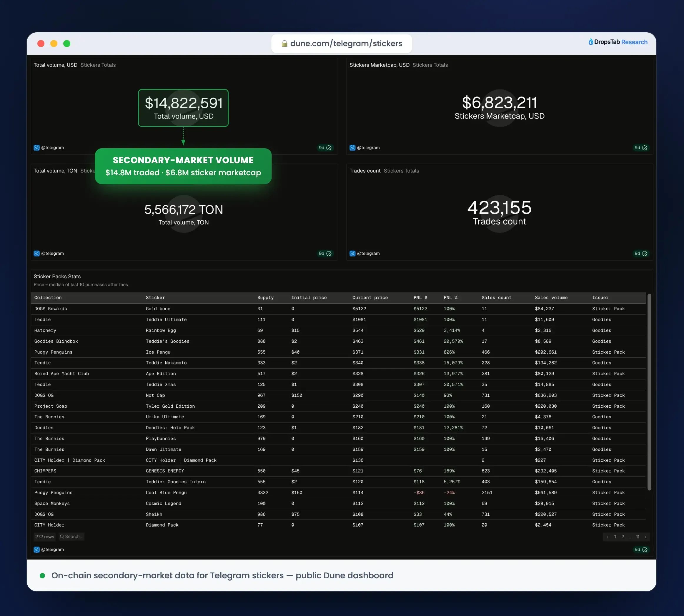Select the Teddie Nakamoto sticker cell

coord(166,363)
